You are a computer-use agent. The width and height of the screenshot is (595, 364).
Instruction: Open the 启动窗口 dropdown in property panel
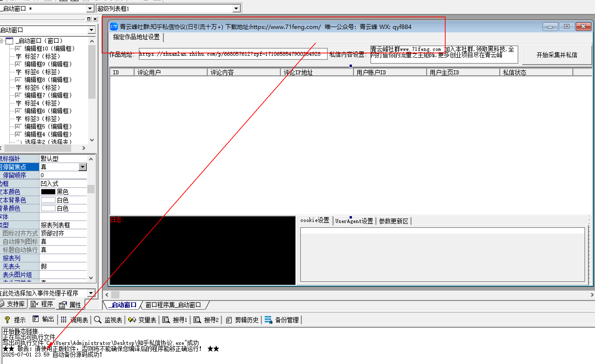click(x=91, y=30)
